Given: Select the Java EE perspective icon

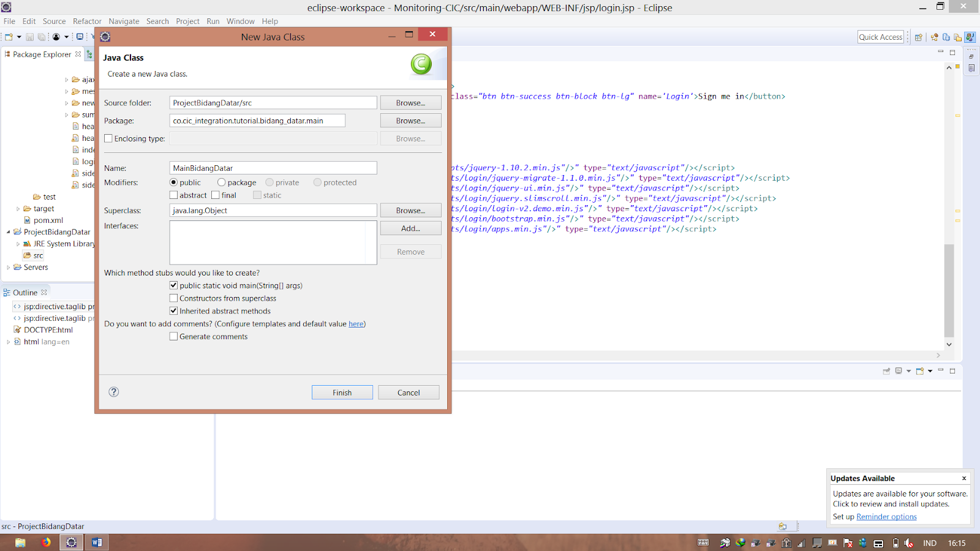Looking at the screenshot, I should tap(970, 37).
